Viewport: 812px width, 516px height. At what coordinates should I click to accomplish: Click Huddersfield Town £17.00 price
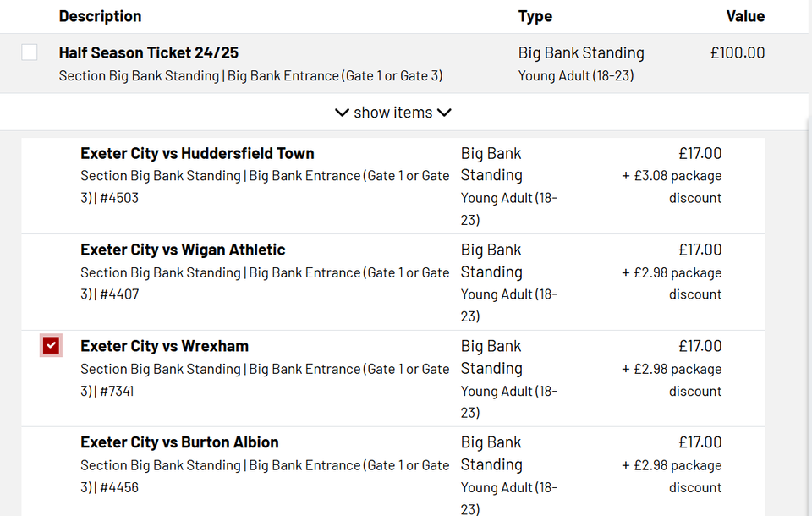(x=700, y=153)
